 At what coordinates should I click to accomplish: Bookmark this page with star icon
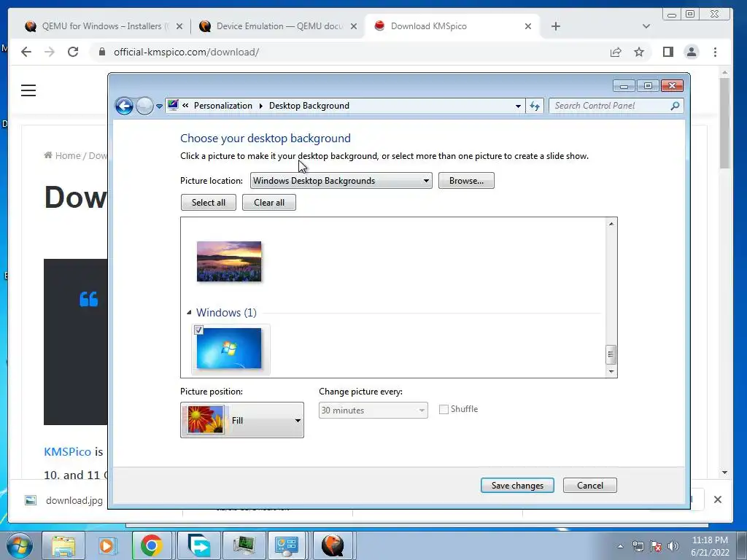(x=639, y=52)
